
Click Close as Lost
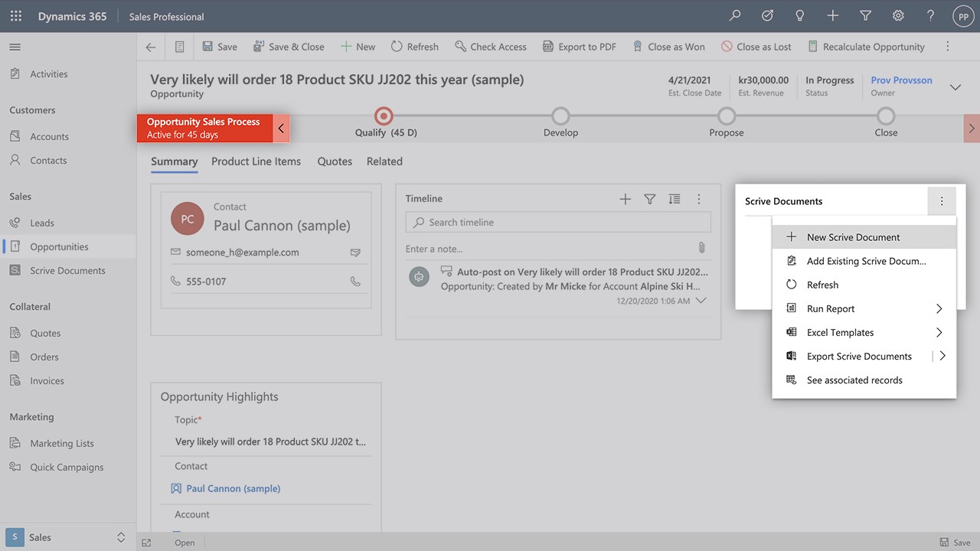click(756, 47)
